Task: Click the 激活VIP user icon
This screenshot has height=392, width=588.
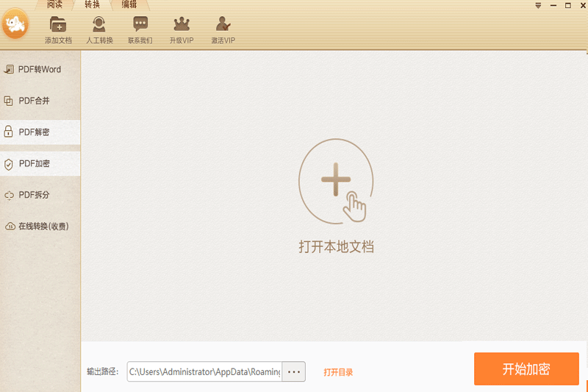Action: tap(223, 24)
